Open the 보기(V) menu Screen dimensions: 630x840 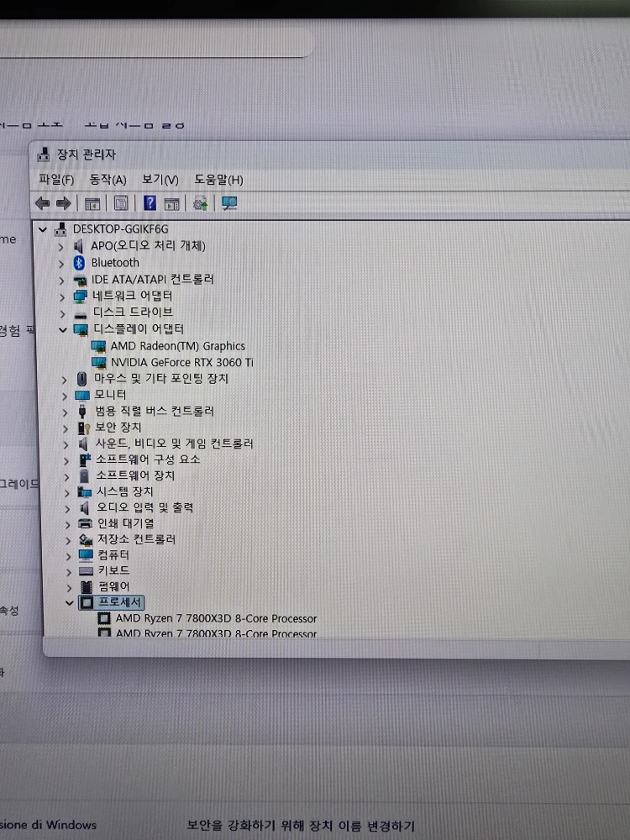[x=160, y=180]
